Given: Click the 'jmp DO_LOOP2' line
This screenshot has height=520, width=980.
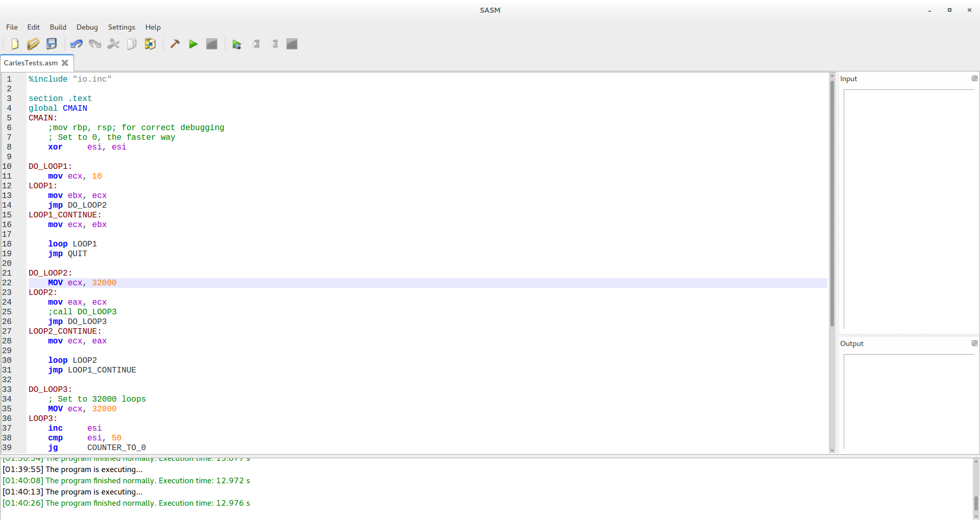Looking at the screenshot, I should (x=78, y=205).
